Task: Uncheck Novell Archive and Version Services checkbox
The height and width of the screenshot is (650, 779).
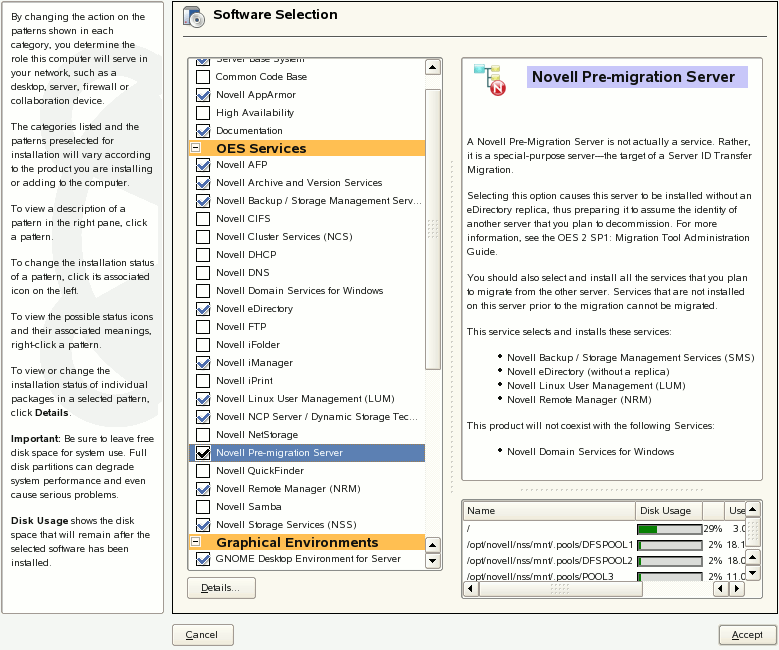Action: (x=203, y=182)
